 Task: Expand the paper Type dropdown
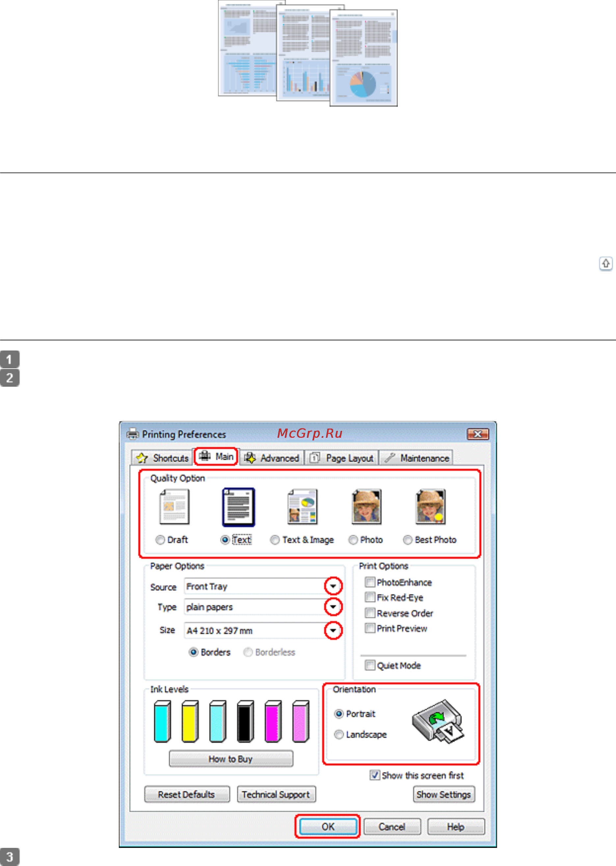pos(333,606)
